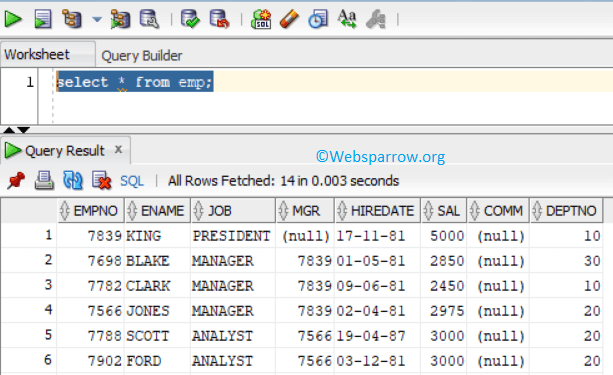
Task: Select the (null) MGR cell for KING
Action: 305,236
